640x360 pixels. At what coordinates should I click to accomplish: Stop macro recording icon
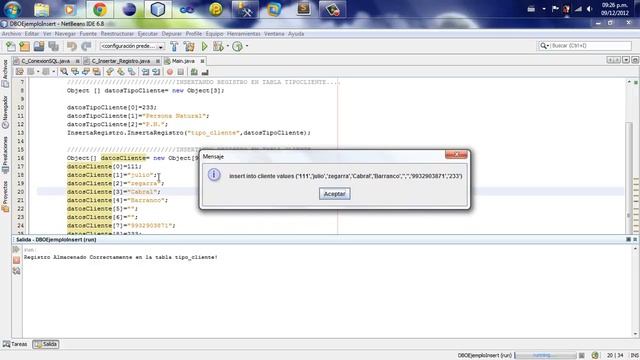pos(180,72)
